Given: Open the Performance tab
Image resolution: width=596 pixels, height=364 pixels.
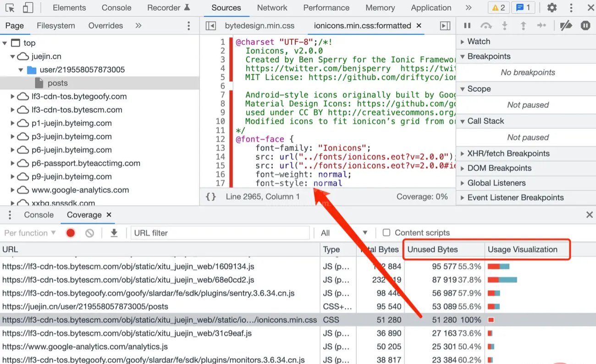Looking at the screenshot, I should pyautogui.click(x=326, y=8).
